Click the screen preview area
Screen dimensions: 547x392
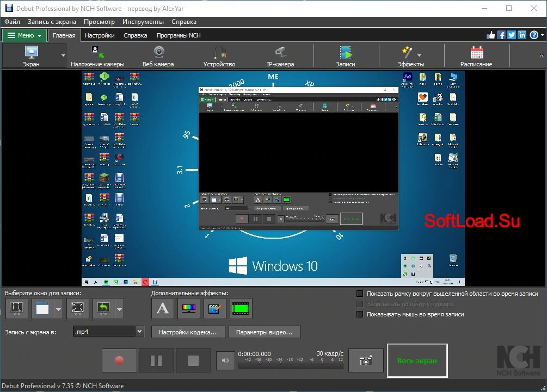(273, 178)
